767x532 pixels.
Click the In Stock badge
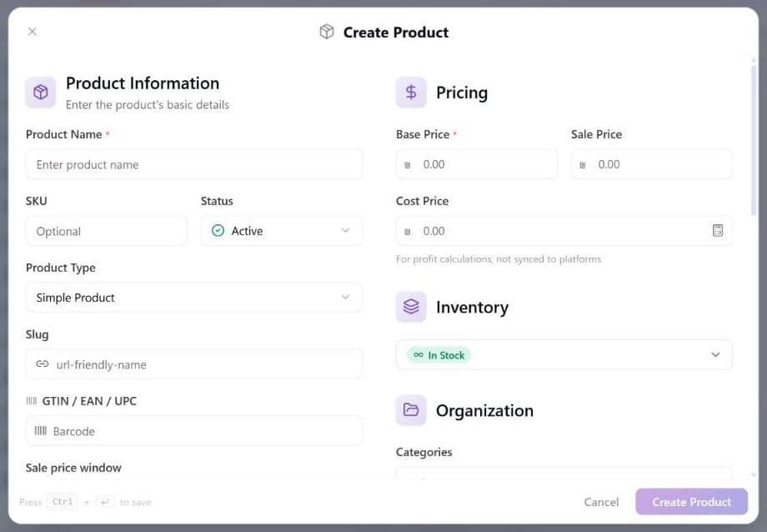(439, 355)
